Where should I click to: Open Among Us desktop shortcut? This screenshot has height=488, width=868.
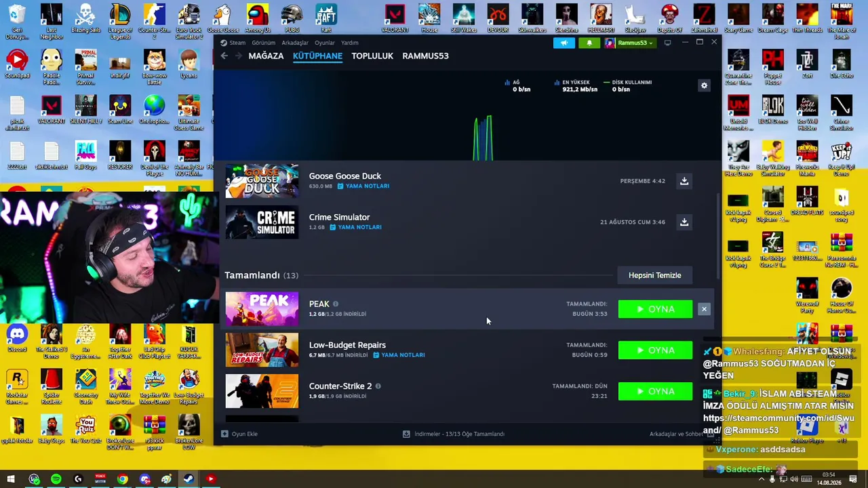tap(257, 18)
